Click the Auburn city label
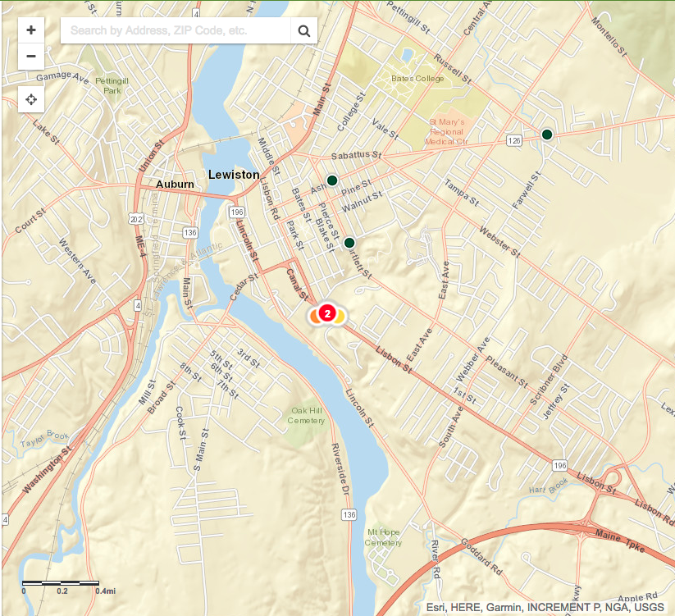The image size is (675, 616). pyautogui.click(x=175, y=185)
